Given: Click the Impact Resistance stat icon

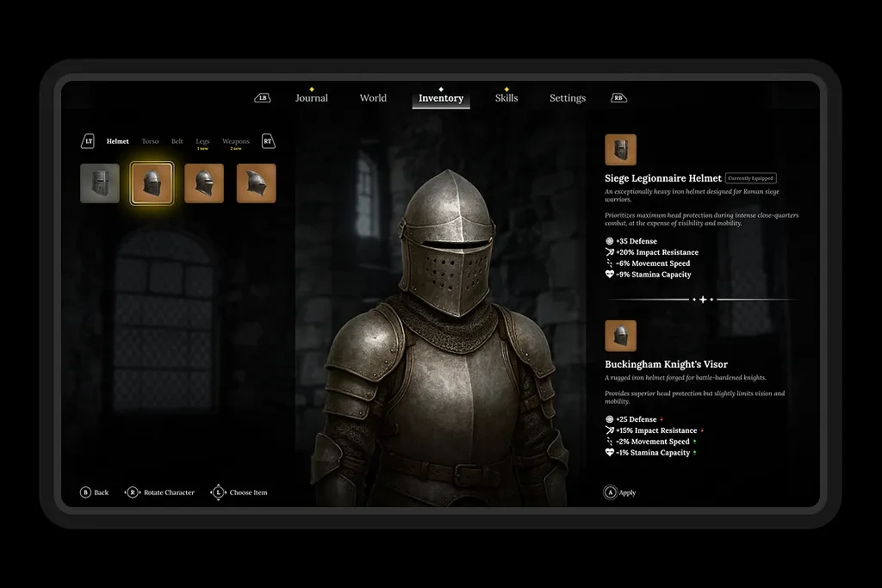Looking at the screenshot, I should (611, 252).
